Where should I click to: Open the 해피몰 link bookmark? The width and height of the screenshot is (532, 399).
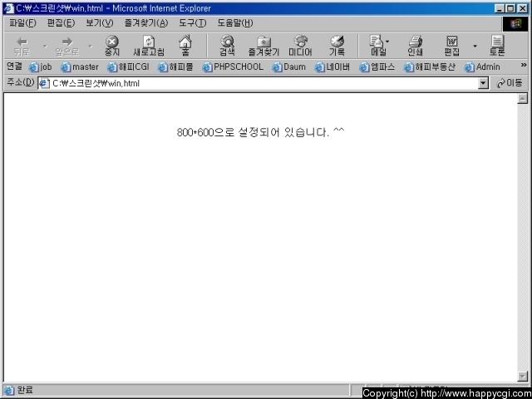(175, 67)
